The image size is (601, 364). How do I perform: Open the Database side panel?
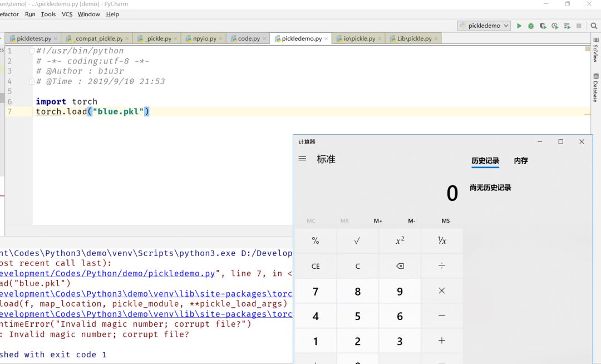click(595, 88)
